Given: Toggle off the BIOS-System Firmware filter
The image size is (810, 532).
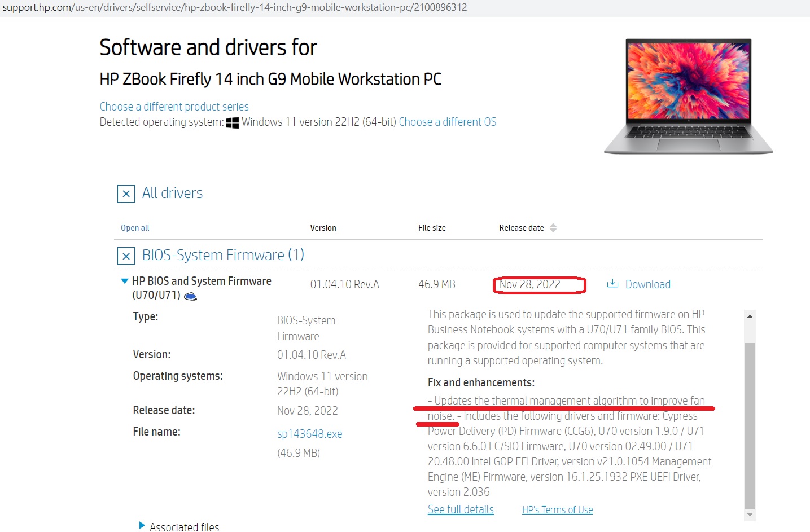Looking at the screenshot, I should tap(126, 256).
